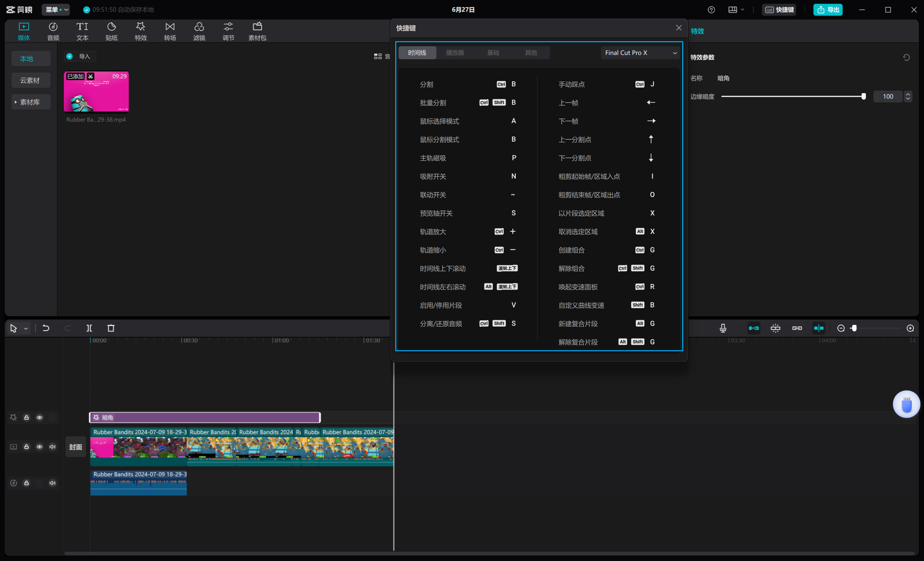This screenshot has width=924, height=561.
Task: Toggle auto snapping in timeline toolbar
Action: coord(776,328)
